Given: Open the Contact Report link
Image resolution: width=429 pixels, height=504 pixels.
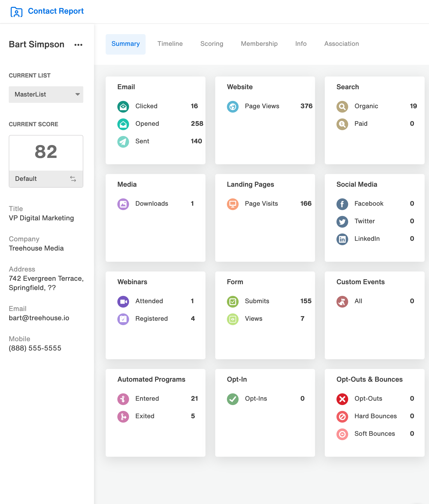Looking at the screenshot, I should [56, 11].
